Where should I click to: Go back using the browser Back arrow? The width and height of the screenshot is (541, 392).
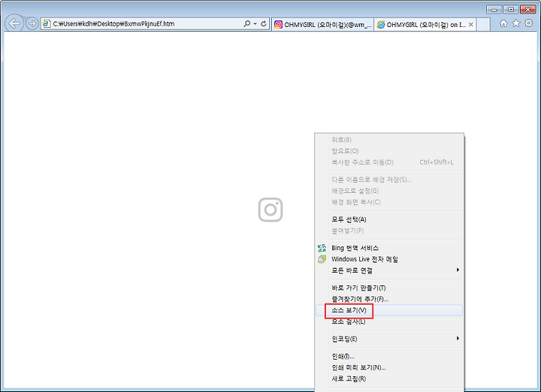coord(14,23)
